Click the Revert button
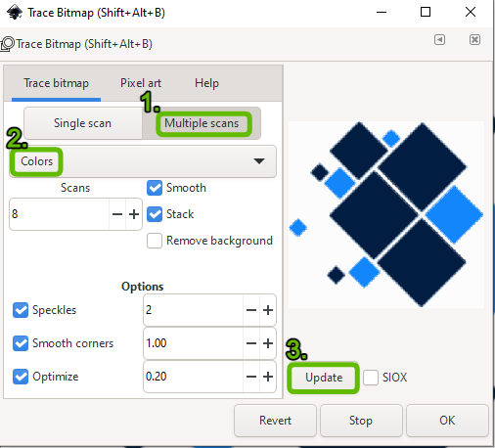The image size is (495, 448). coord(275,421)
